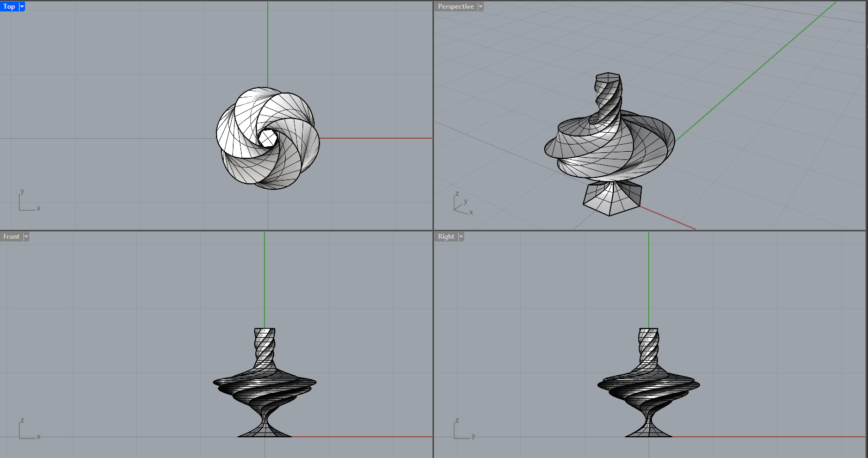
Task: Open the Right viewport dropdown arrow
Action: [461, 237]
